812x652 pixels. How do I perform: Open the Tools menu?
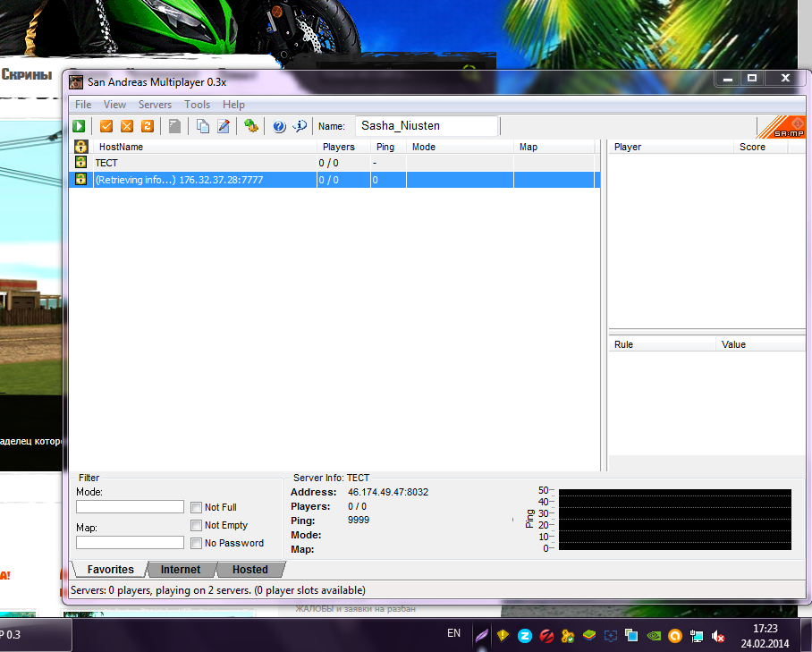tap(198, 105)
